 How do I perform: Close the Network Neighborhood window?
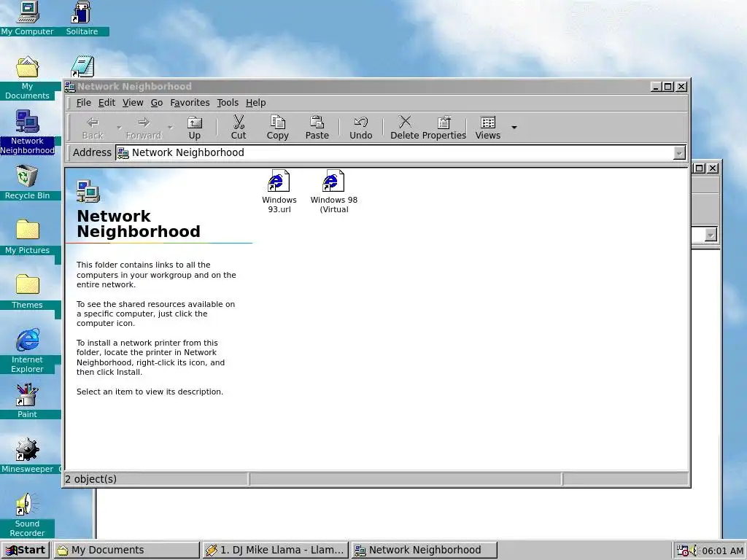[682, 87]
